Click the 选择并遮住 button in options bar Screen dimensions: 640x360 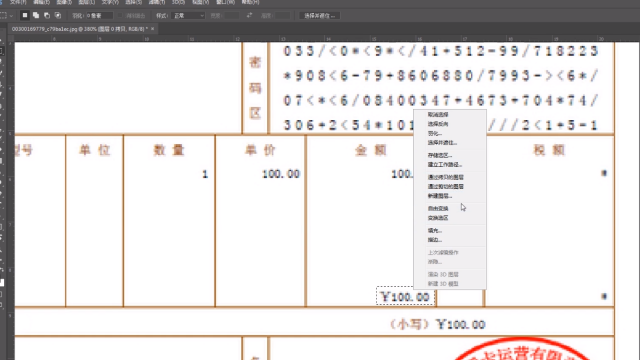[320, 16]
